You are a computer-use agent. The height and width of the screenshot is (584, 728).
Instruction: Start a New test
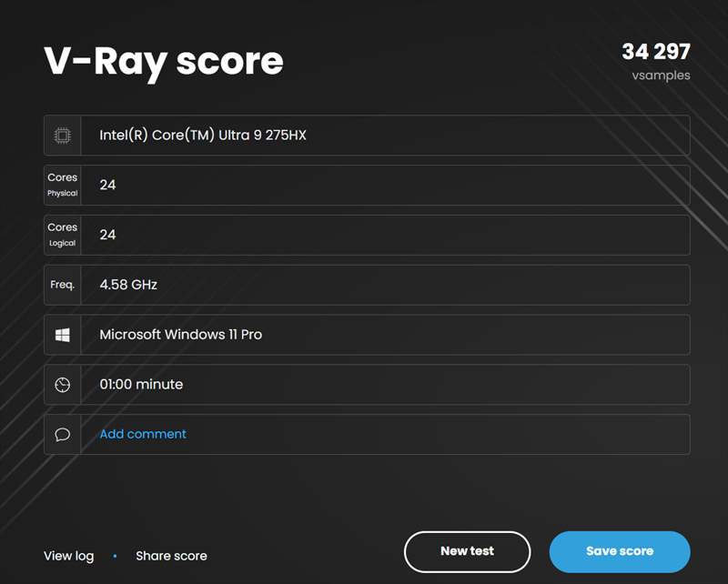467,551
